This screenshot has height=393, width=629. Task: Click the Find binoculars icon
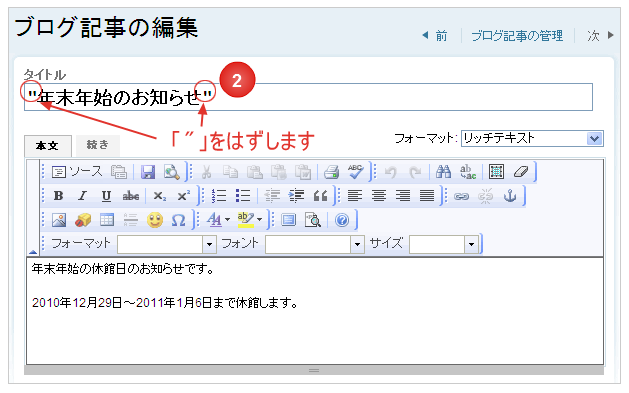pos(443,172)
